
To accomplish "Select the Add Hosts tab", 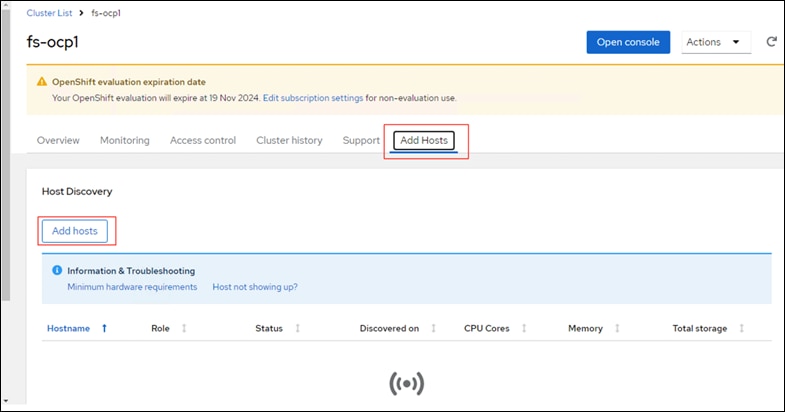I will (x=424, y=140).
